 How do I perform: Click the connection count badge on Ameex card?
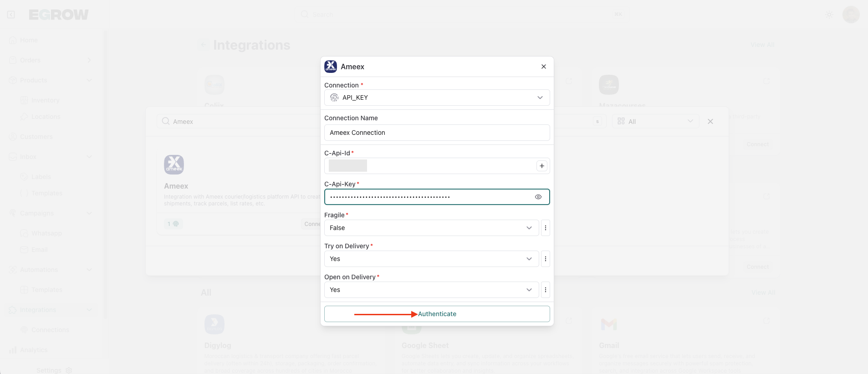(173, 224)
